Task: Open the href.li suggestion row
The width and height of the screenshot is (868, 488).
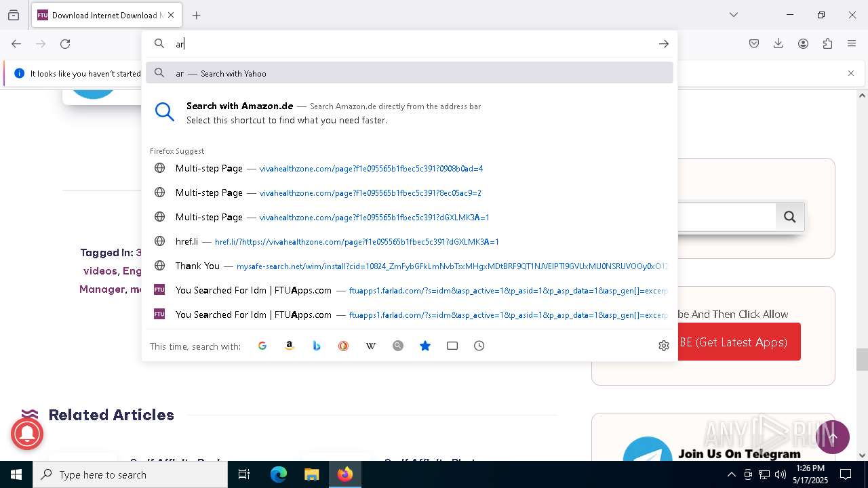Action: coord(410,241)
